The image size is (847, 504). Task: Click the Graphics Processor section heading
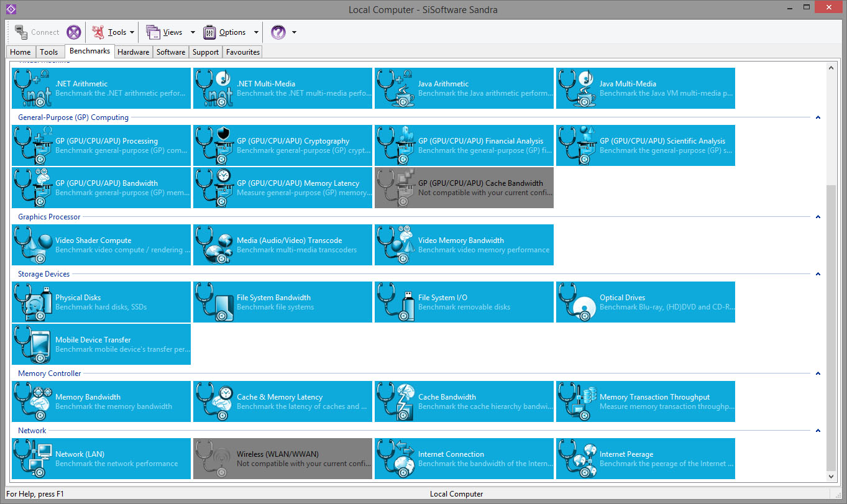[x=49, y=217]
